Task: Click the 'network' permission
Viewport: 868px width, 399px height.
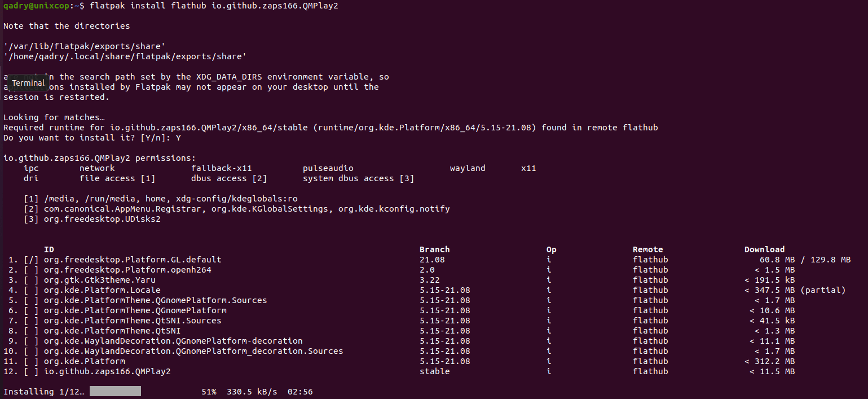Action: pos(97,168)
